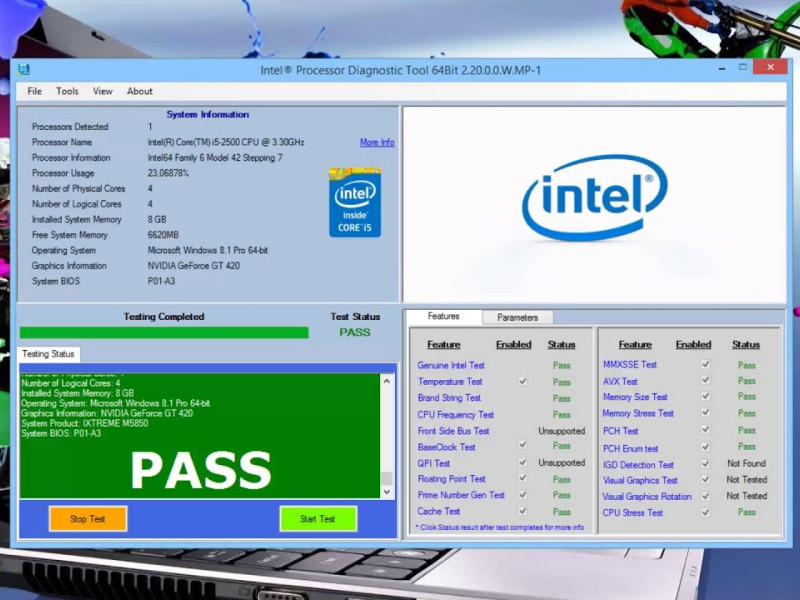Screen dimensions: 800x600
Task: Click the Stop Test button
Action: pos(88,519)
